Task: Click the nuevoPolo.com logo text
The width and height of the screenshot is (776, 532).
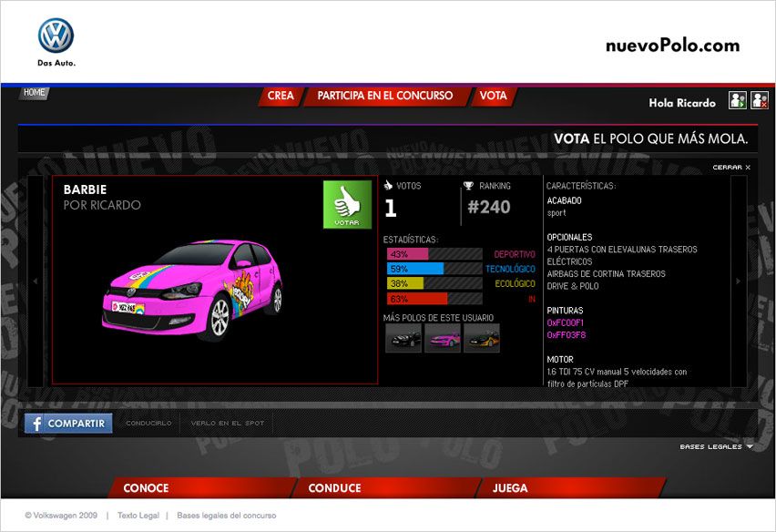Action: [672, 46]
